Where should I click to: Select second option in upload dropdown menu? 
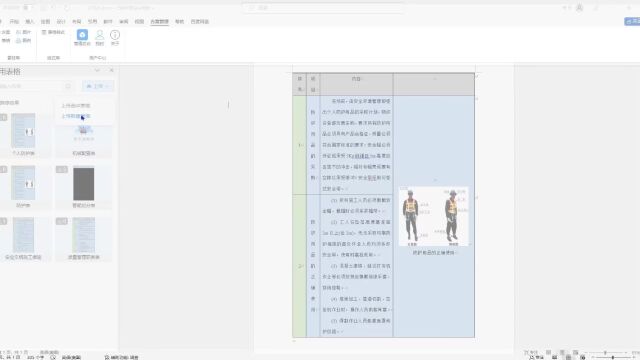[76, 116]
